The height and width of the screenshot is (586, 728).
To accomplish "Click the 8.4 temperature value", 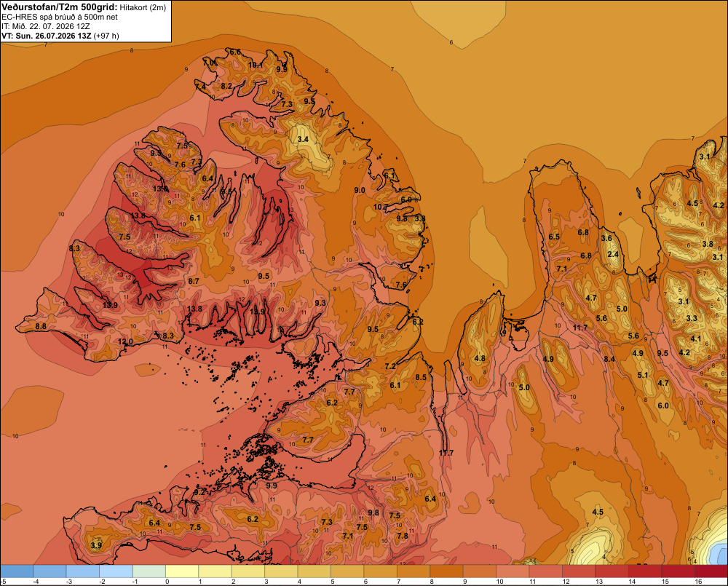I will coord(609,359).
